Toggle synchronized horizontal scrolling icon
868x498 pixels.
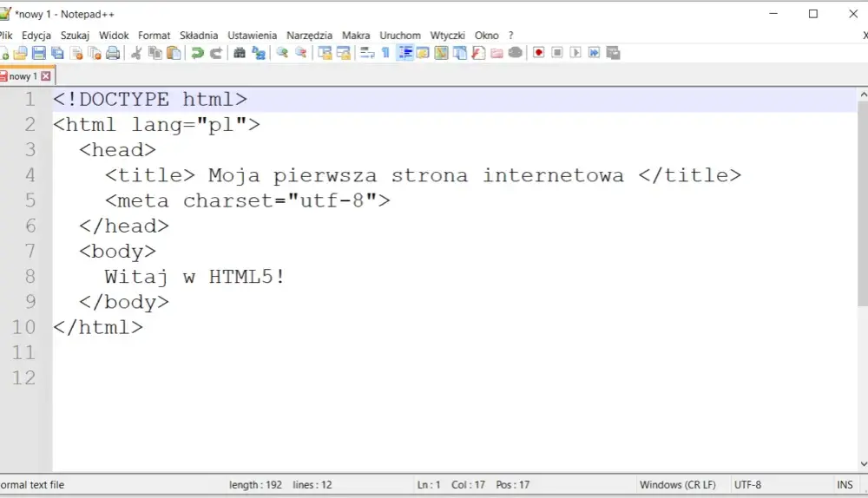343,53
